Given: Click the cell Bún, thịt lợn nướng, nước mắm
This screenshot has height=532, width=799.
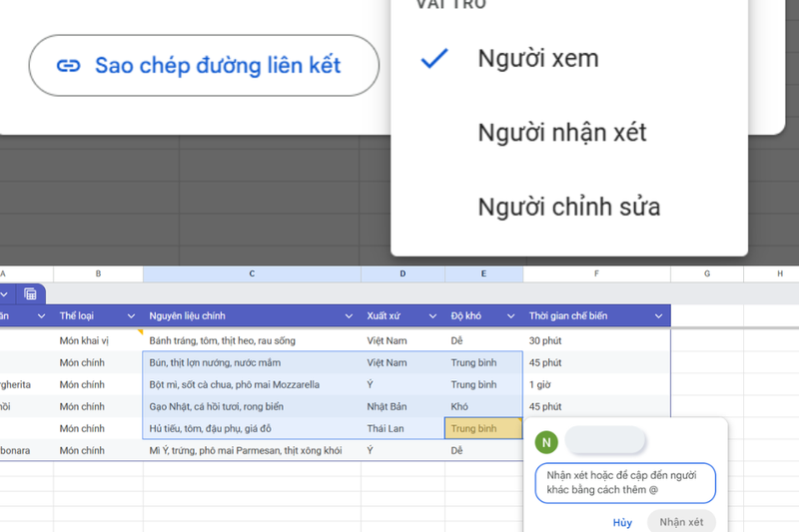Looking at the screenshot, I should tap(252, 362).
